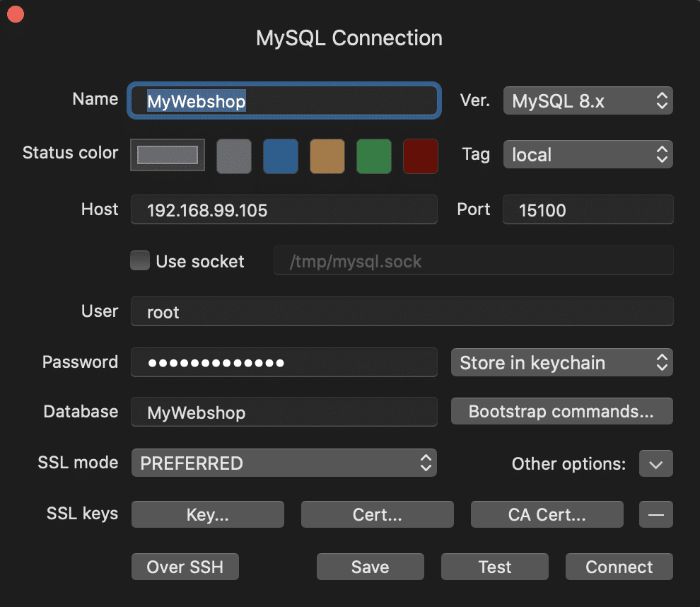The height and width of the screenshot is (607, 700).
Task: Open the Store in keychain dropdown
Action: pos(561,362)
